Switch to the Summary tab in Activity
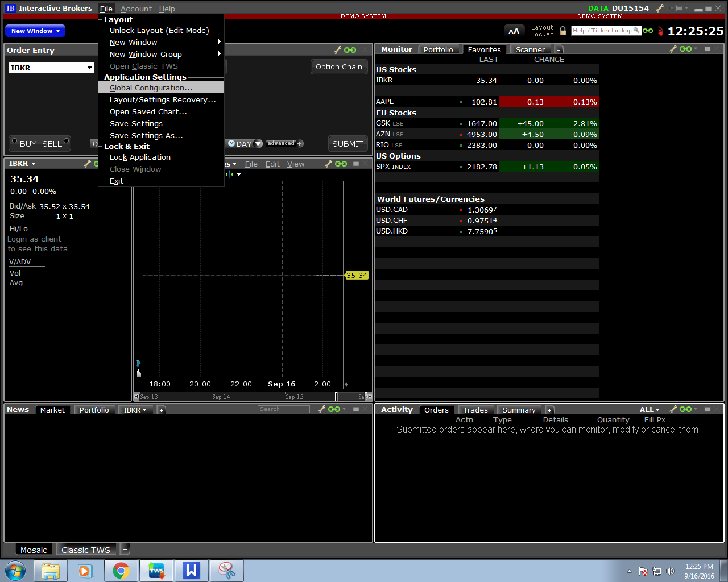 pyautogui.click(x=519, y=410)
